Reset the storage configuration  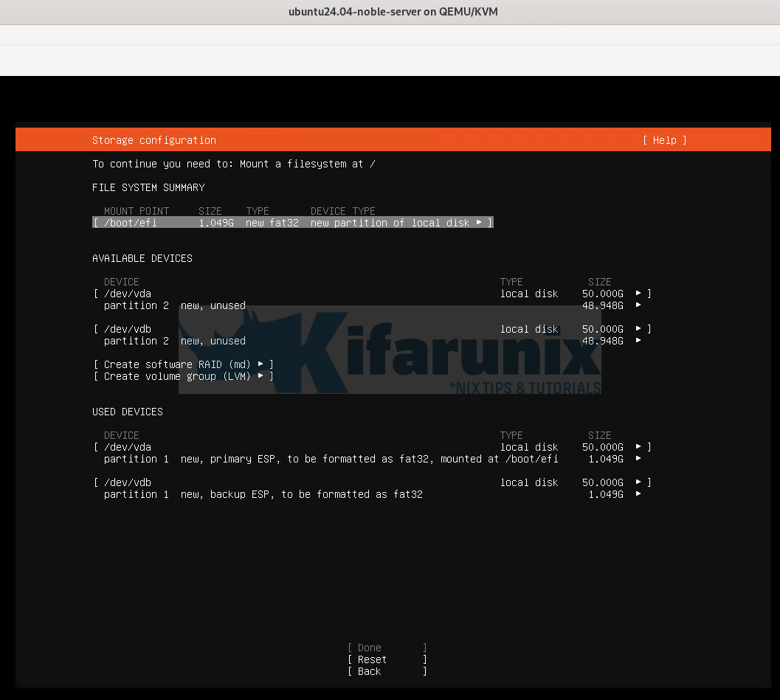pos(387,659)
